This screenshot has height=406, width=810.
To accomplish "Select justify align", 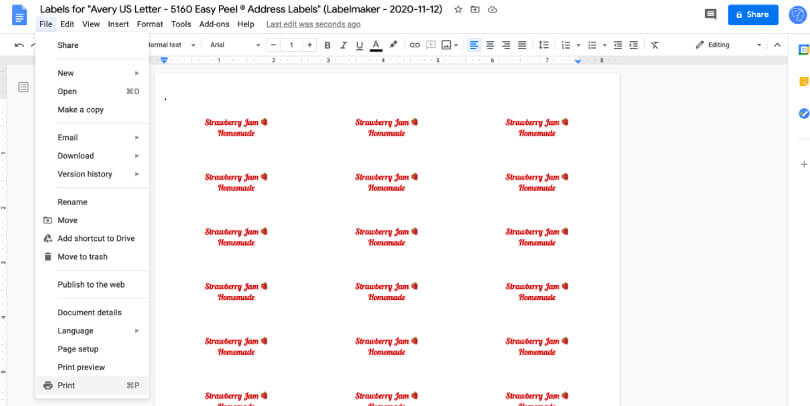I will [522, 45].
